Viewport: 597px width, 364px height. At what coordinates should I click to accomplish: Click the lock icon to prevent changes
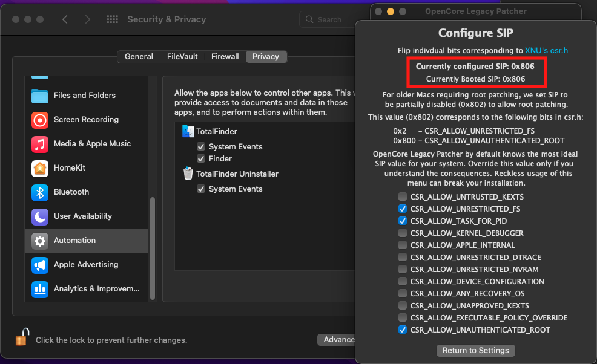coord(22,337)
